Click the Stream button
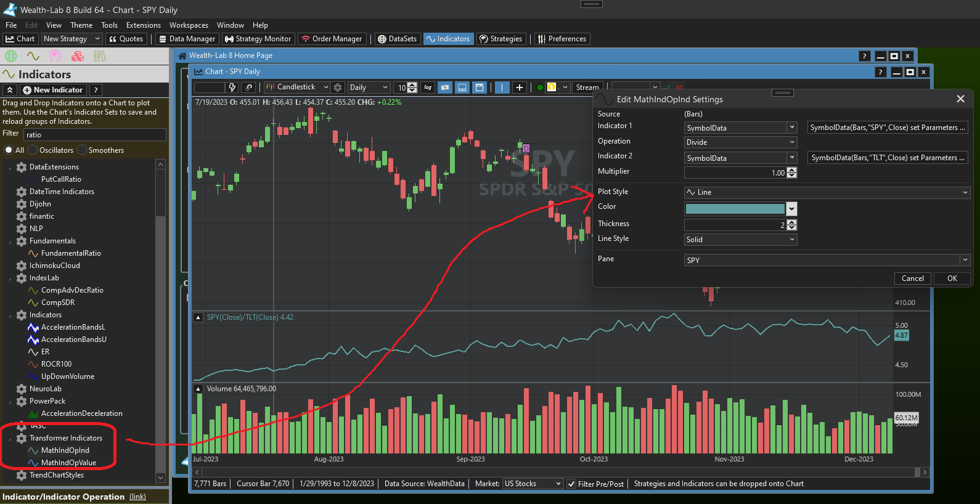Viewport: 980px width, 504px height. 587,87
